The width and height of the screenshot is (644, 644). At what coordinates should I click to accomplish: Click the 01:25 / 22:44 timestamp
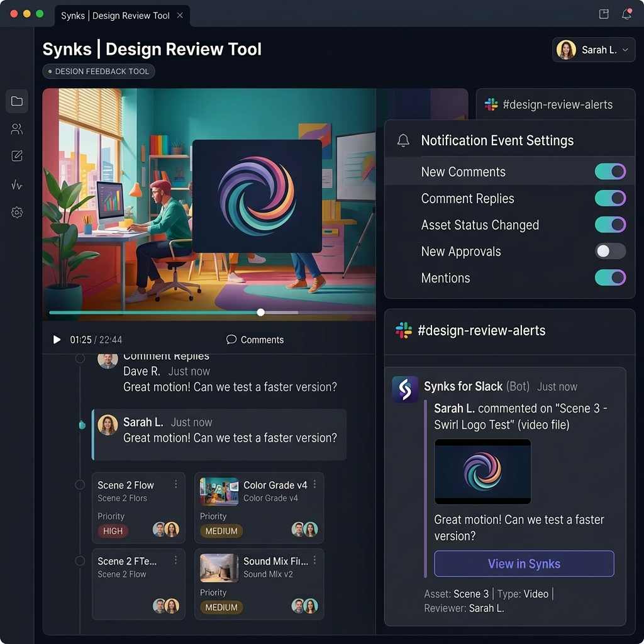click(96, 340)
